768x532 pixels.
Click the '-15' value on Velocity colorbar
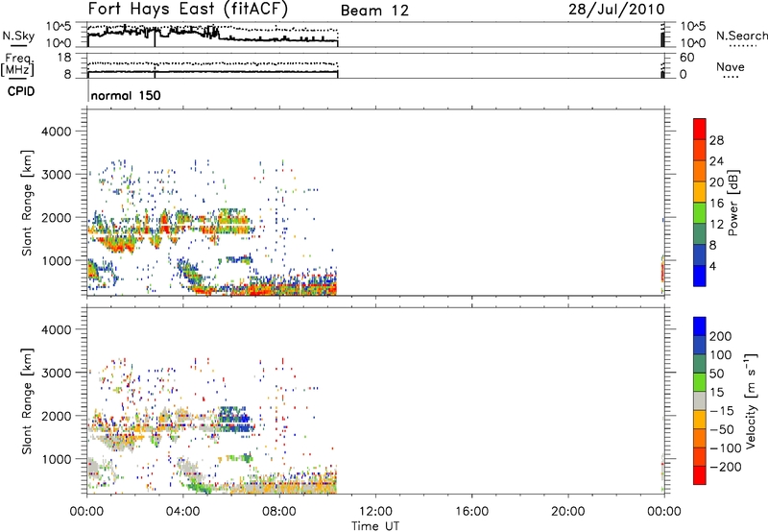721,411
